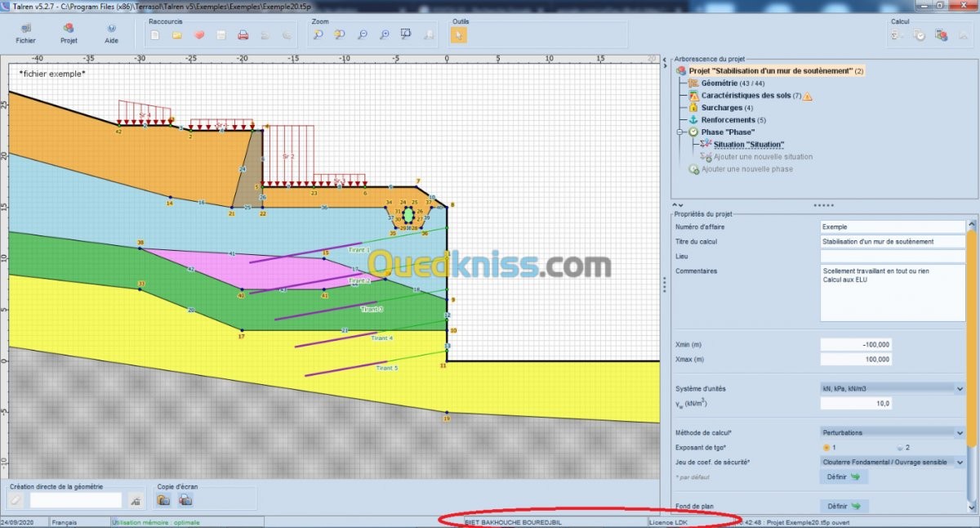Collapse the Phase "Phase" tree node

pos(680,132)
